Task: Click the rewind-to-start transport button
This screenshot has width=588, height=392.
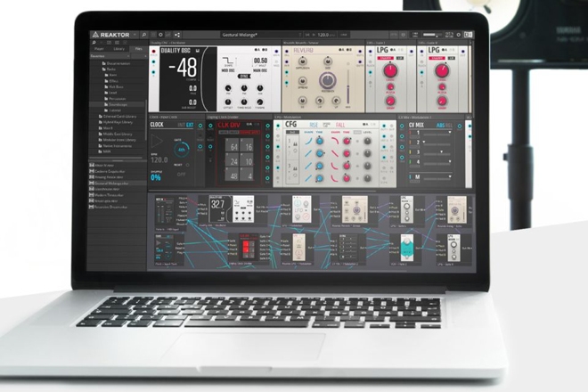Action: [x=307, y=35]
